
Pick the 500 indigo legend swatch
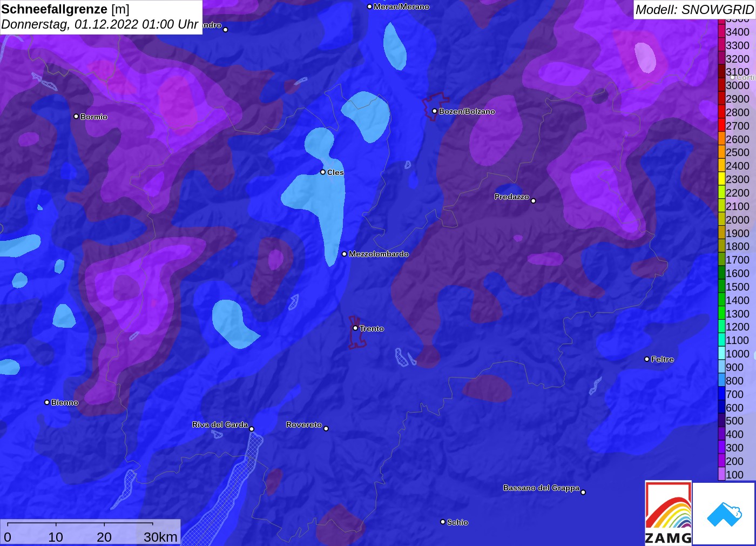pos(721,421)
